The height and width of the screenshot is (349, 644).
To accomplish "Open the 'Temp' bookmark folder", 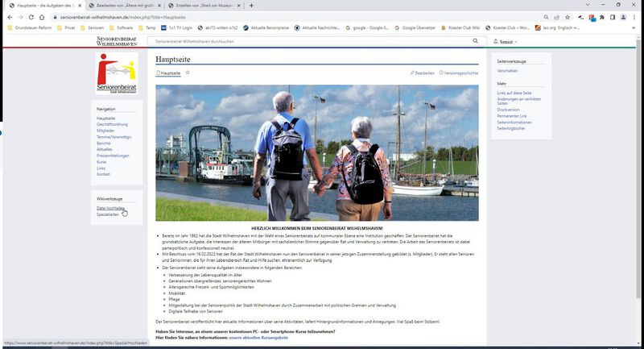I will [147, 28].
